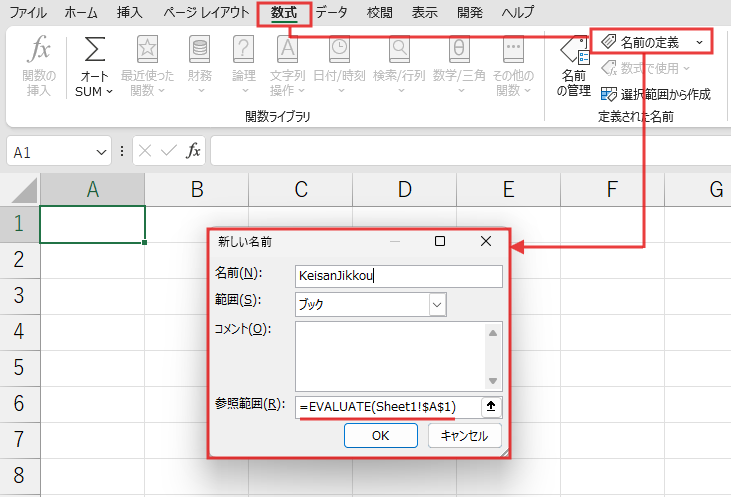Switch to the 校閲 tab
This screenshot has height=497, width=731.
coord(379,13)
